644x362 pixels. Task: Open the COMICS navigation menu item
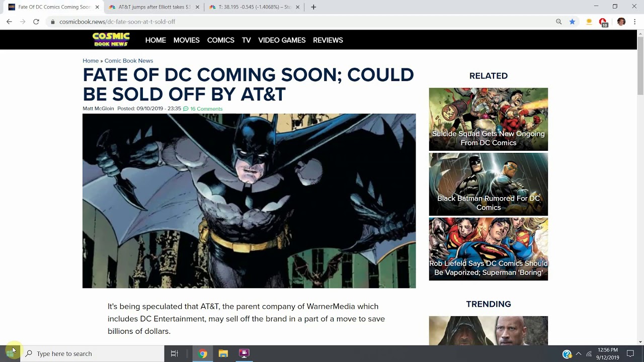coord(220,40)
